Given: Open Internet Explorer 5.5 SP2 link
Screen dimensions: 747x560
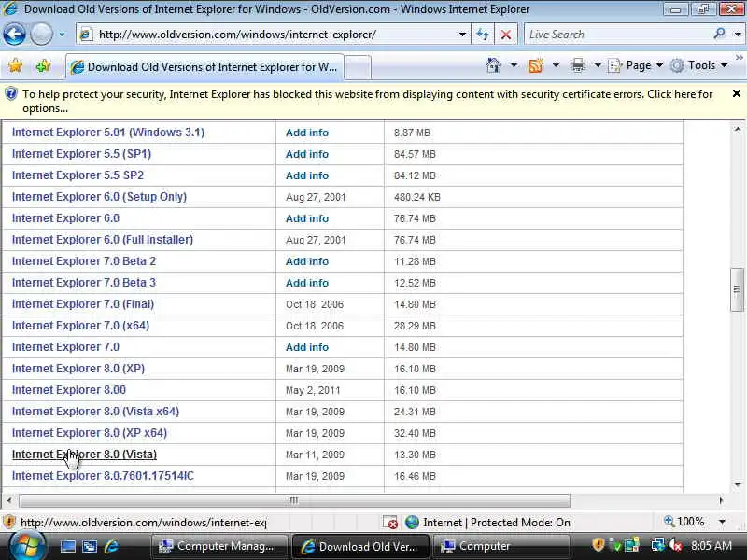Looking at the screenshot, I should 78,175.
